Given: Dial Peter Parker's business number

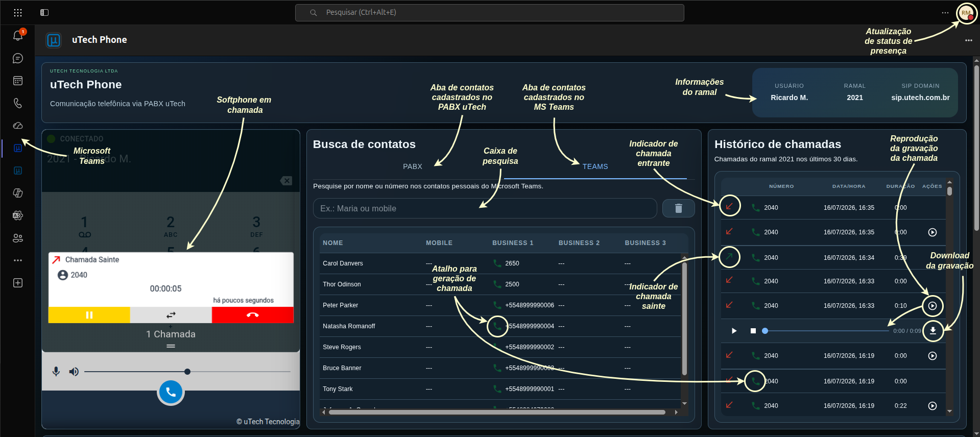Looking at the screenshot, I should point(497,305).
